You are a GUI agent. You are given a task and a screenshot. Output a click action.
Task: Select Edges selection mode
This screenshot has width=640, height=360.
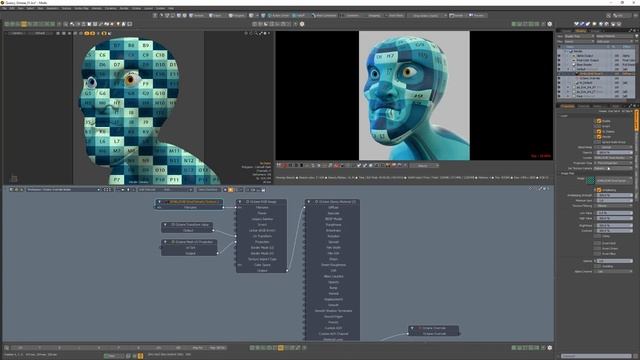215,16
